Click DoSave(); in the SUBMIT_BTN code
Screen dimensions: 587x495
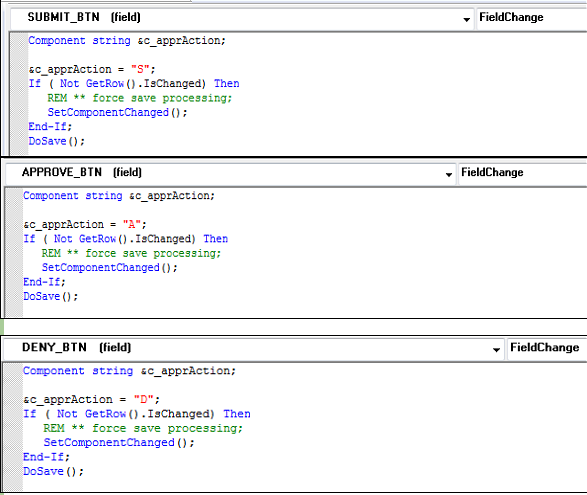(57, 141)
